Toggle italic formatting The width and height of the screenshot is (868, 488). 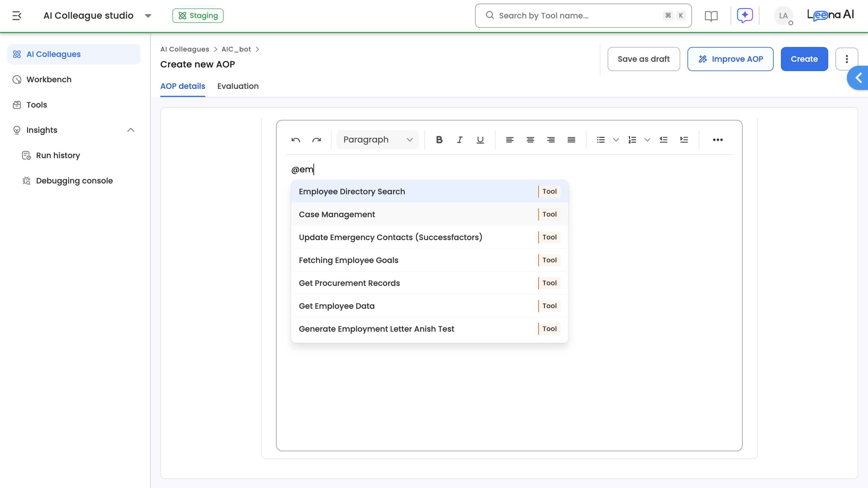pyautogui.click(x=460, y=140)
